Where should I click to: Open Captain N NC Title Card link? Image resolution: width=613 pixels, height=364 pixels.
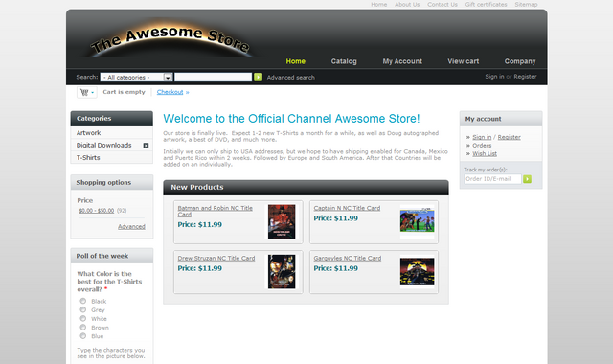tap(347, 208)
